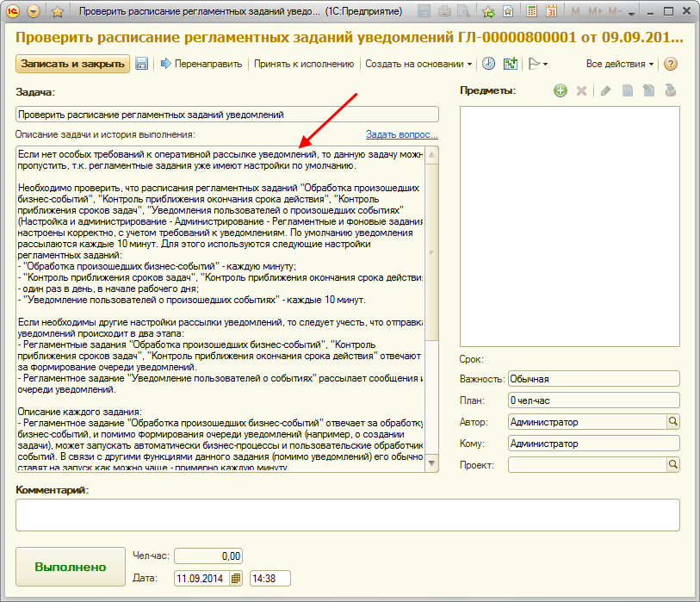Click the time field 14:38

[270, 579]
